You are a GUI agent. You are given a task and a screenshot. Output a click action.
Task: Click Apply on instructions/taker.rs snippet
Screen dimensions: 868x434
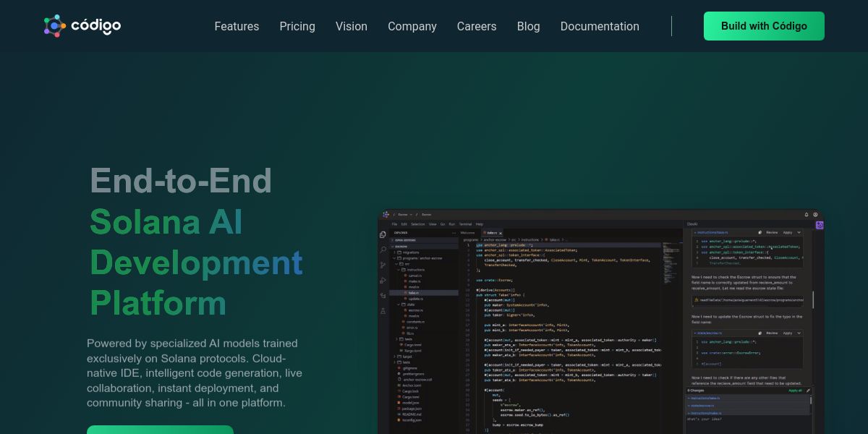[x=788, y=232]
